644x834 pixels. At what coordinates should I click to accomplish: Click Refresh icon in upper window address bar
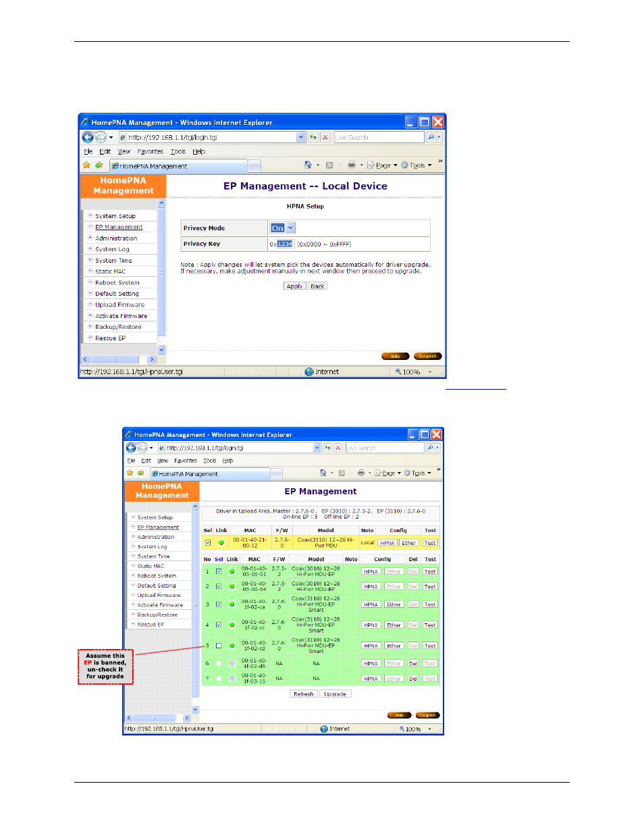pos(313,137)
